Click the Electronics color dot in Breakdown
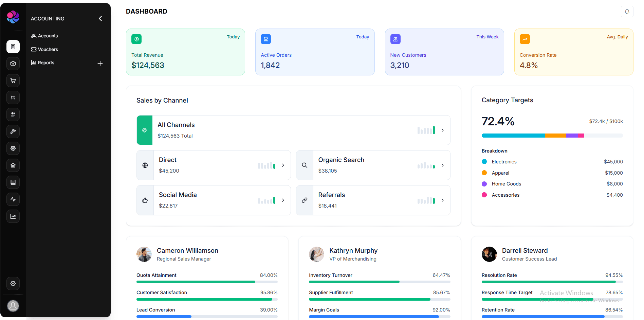Screen dimensions: 644x320 484,162
